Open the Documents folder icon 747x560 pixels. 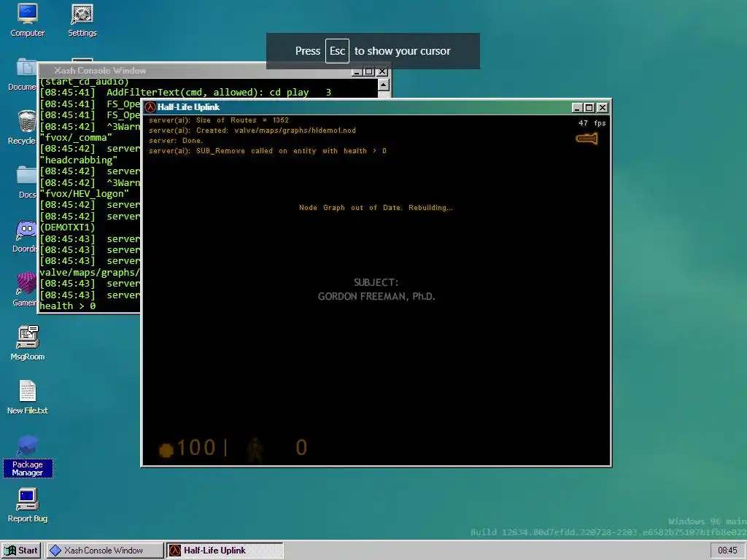pos(23,75)
